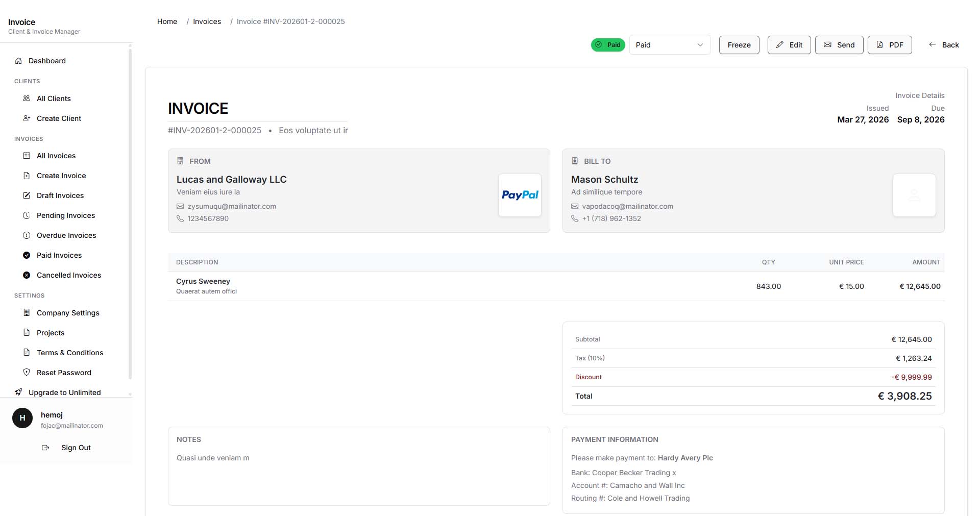Click the Create Client add-user icon
Screen dimensions: 980x516
tap(27, 118)
